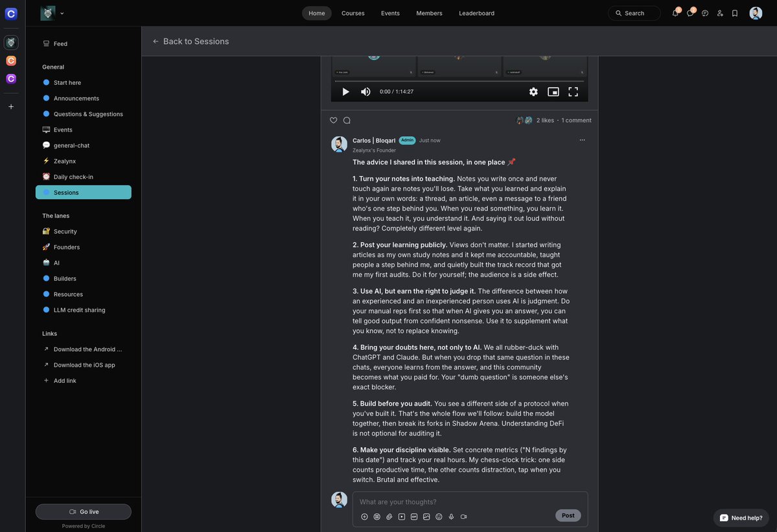Click grid icon in comment toolbar
Screen dimensions: 777x532
click(377, 516)
